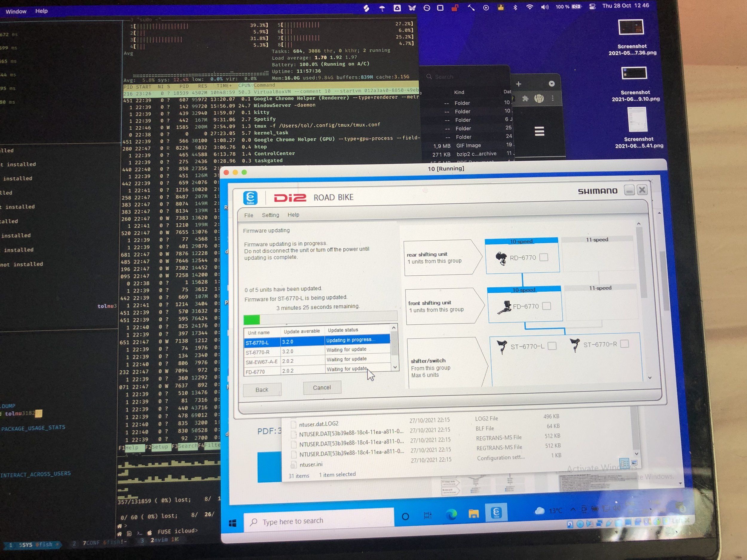The width and height of the screenshot is (747, 560).
Task: Click the volume icon in macOS menu bar
Action: click(x=545, y=7)
